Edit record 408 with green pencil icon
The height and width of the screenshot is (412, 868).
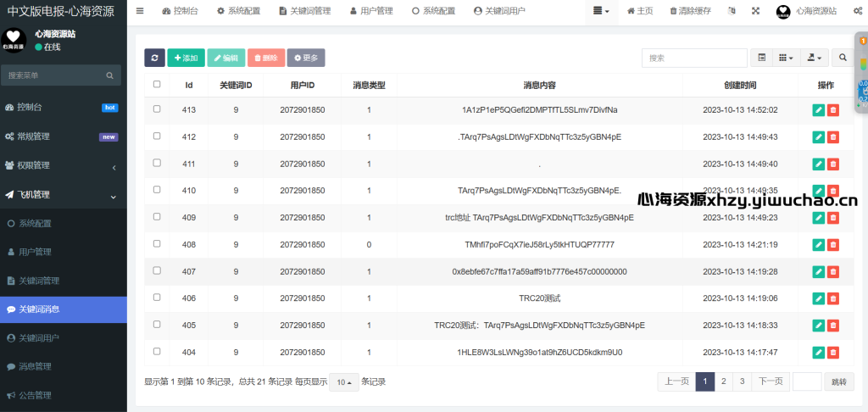pos(818,244)
